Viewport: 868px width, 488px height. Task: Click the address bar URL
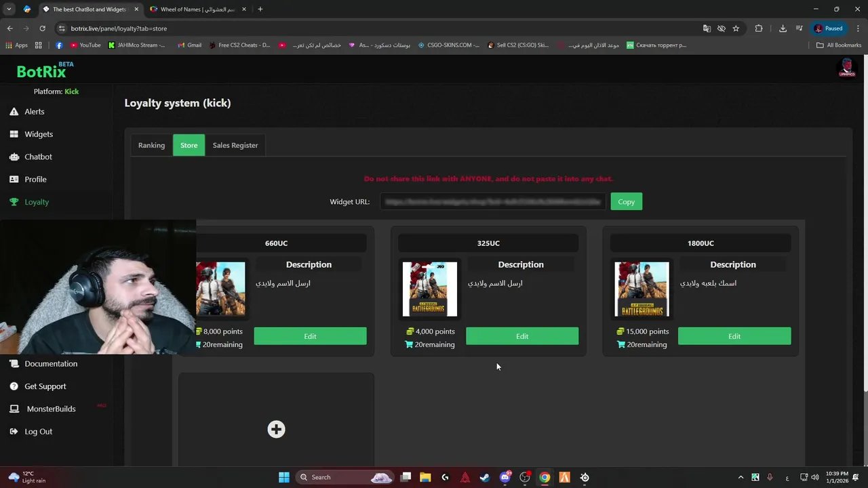click(119, 28)
